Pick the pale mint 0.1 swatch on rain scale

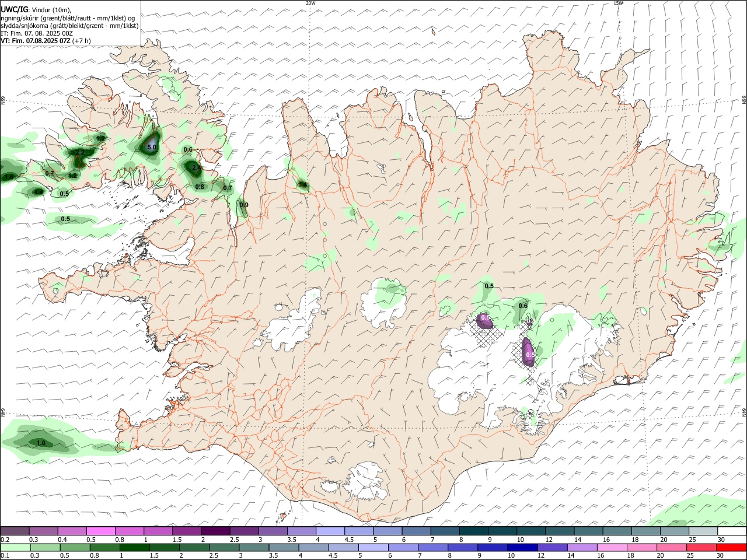15,548
